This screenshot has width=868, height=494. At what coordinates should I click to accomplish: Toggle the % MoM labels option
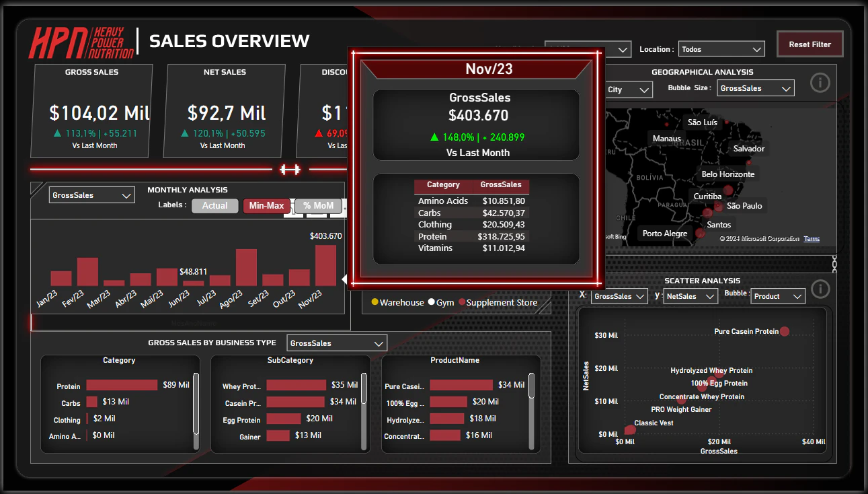pyautogui.click(x=318, y=206)
